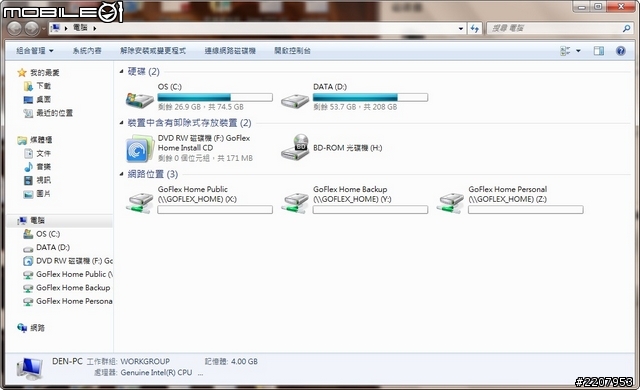This screenshot has width=640, height=390.
Task: Click the 電腦 breadcrumb in address bar
Action: tap(80, 28)
